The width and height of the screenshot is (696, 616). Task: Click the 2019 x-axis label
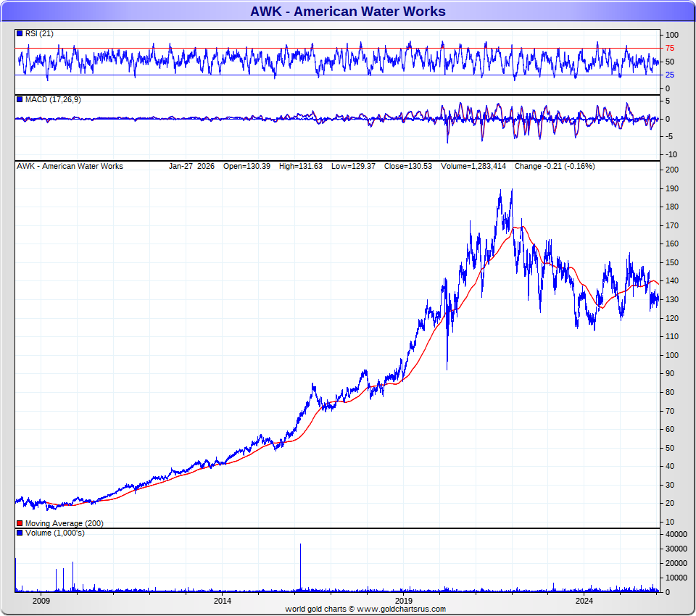[404, 601]
